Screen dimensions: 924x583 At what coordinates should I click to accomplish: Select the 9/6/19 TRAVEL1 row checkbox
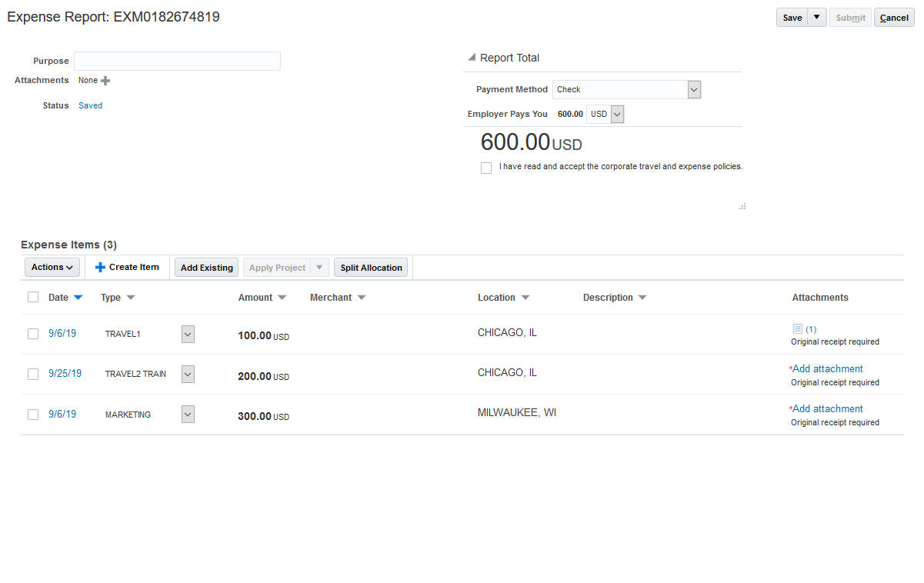coord(33,334)
